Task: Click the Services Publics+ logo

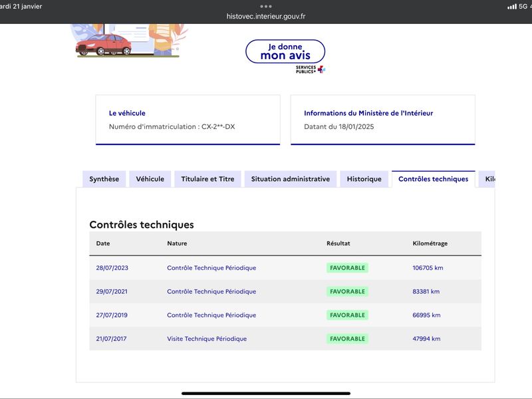Action: (311, 69)
